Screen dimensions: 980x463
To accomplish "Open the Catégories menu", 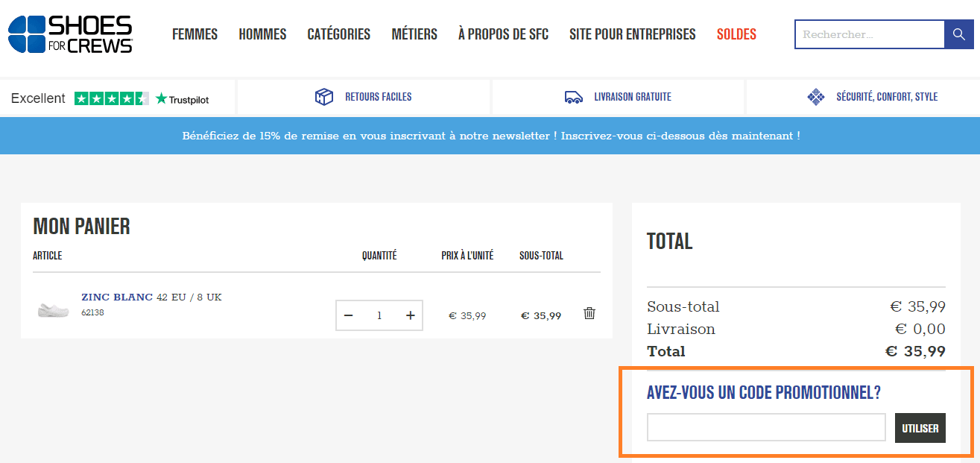I will [x=338, y=34].
